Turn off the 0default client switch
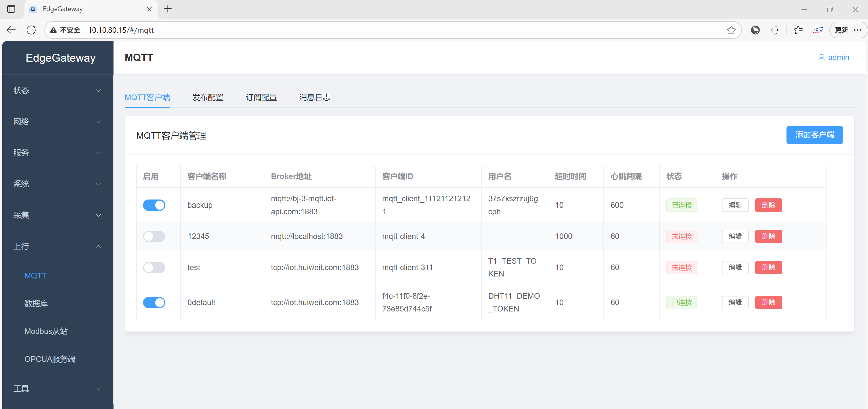Image resolution: width=868 pixels, height=409 pixels. coord(154,302)
